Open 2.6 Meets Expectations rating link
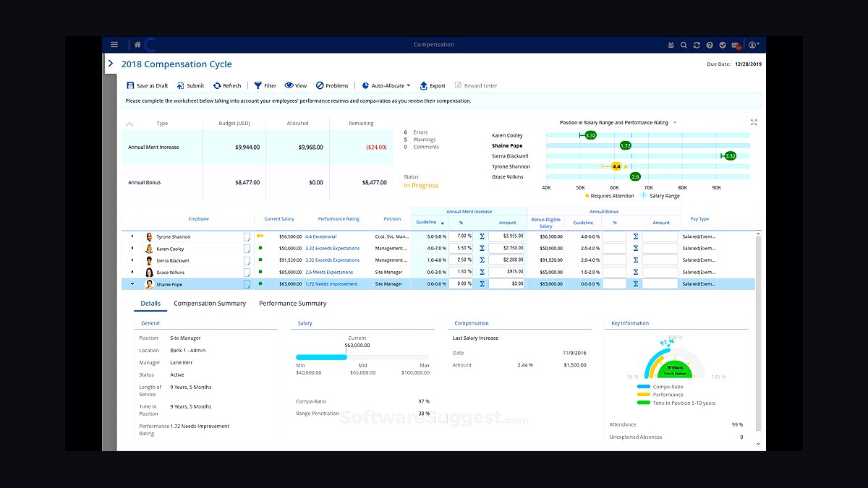 pos(329,273)
